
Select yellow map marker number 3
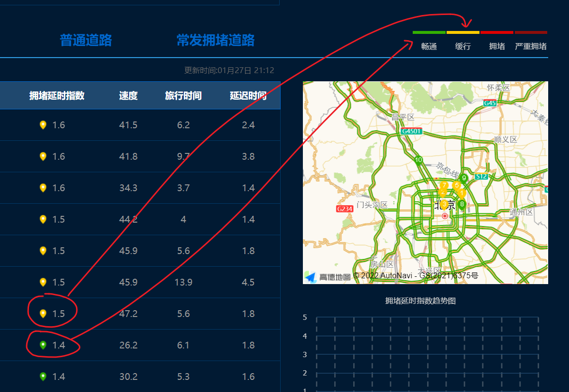(x=444, y=205)
